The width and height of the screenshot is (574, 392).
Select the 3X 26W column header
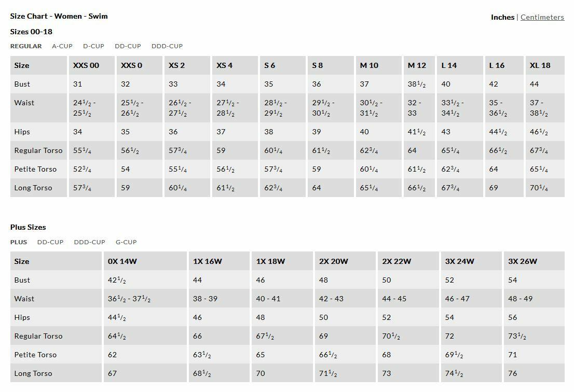pos(523,261)
